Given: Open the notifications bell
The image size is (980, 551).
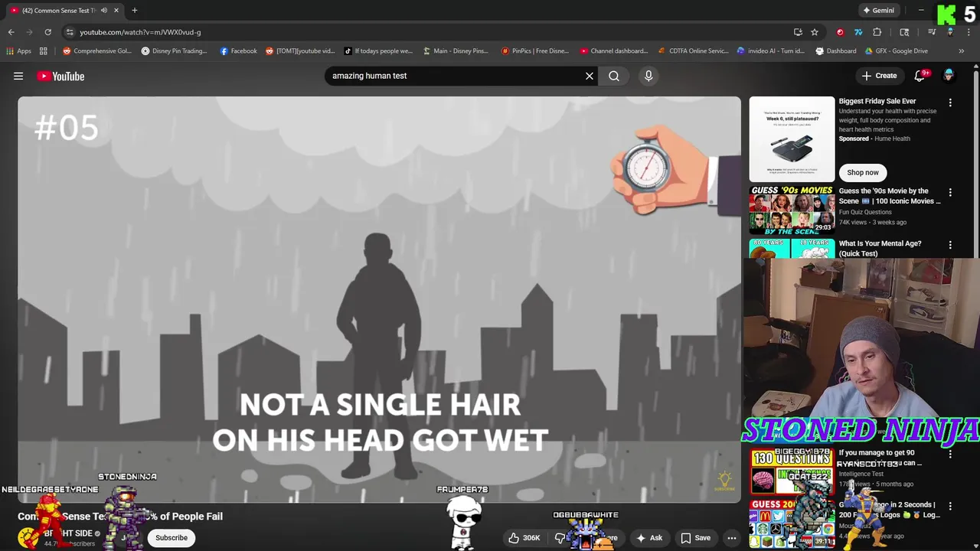Looking at the screenshot, I should 920,76.
